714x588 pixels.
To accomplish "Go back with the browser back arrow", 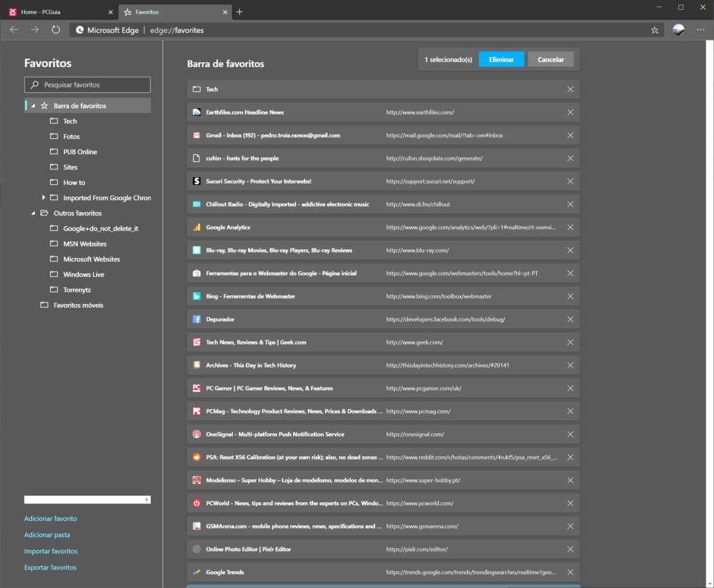I will click(x=14, y=30).
